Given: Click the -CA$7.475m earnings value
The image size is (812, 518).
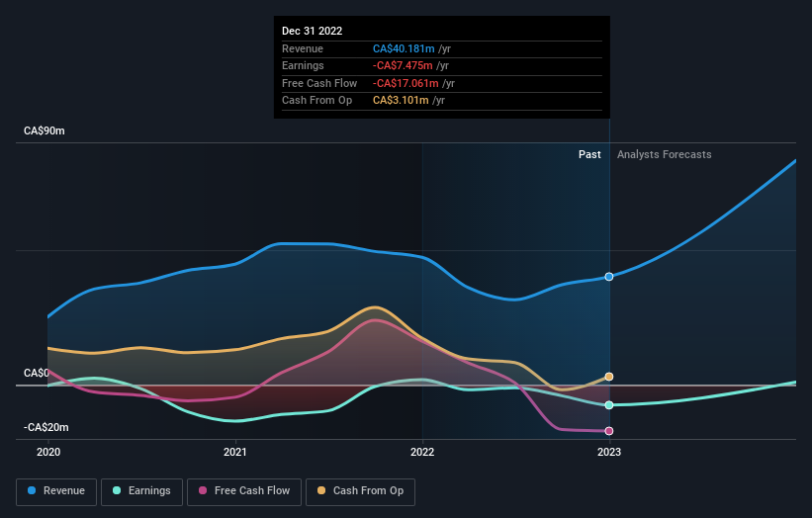Looking at the screenshot, I should coord(403,65).
